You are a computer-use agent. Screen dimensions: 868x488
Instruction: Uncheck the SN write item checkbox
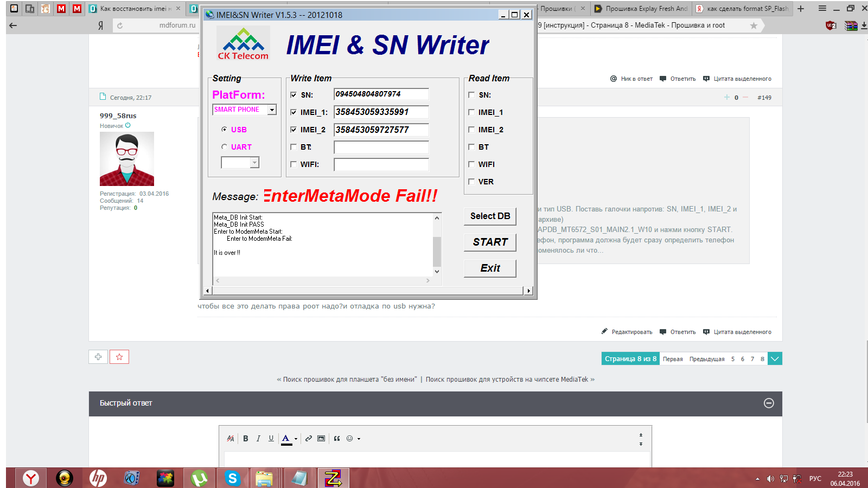(x=293, y=95)
